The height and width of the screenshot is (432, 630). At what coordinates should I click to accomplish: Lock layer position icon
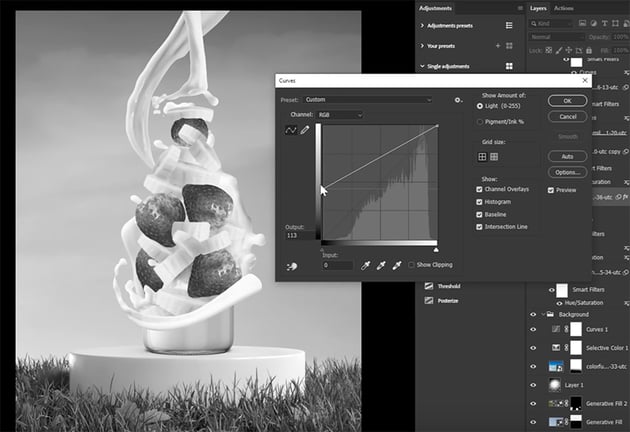tap(569, 50)
